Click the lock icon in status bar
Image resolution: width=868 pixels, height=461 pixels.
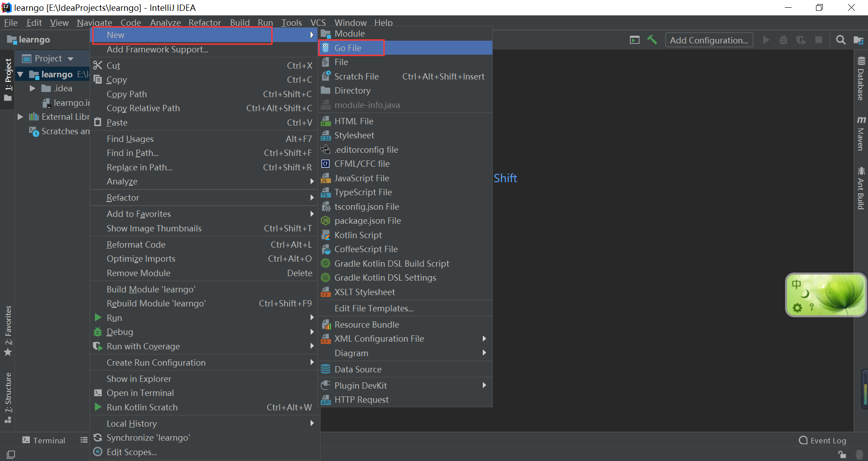coord(842,454)
